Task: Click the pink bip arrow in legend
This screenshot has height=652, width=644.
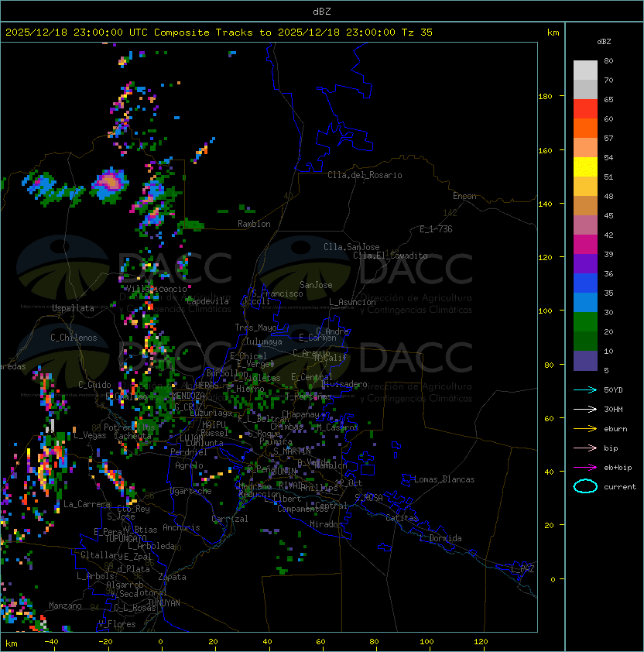Action: (585, 448)
